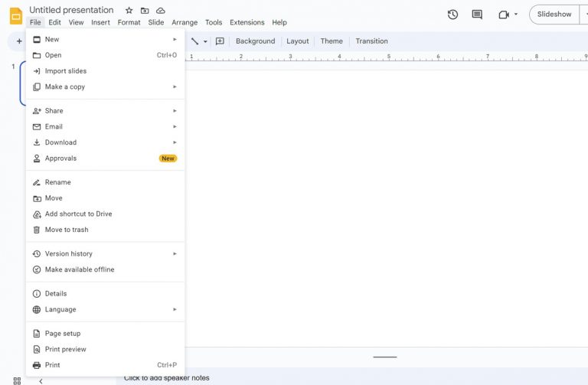Select Move in the File menu

[x=106, y=198]
